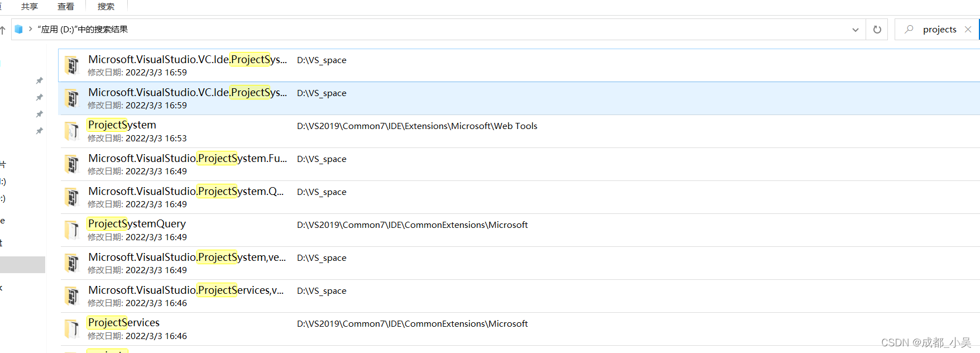Select Microsoft.VisualStudio.ProjectServices,v... file name

pyautogui.click(x=186, y=290)
